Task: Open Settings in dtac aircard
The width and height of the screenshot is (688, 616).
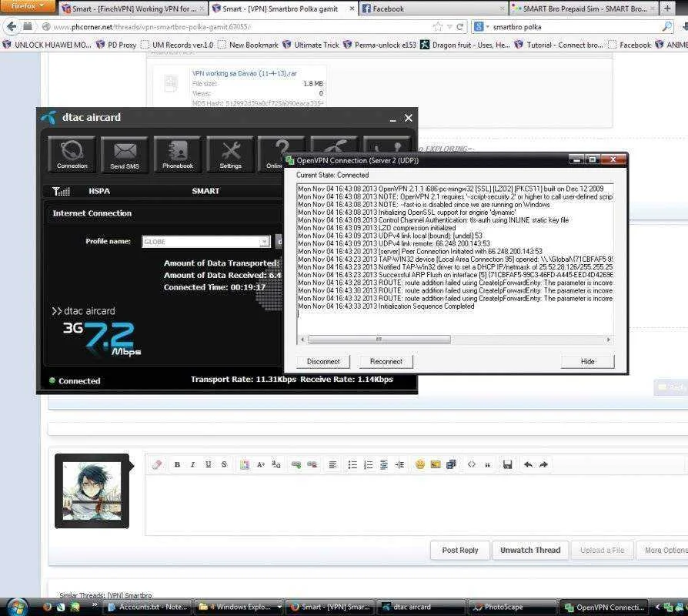Action: [x=230, y=154]
